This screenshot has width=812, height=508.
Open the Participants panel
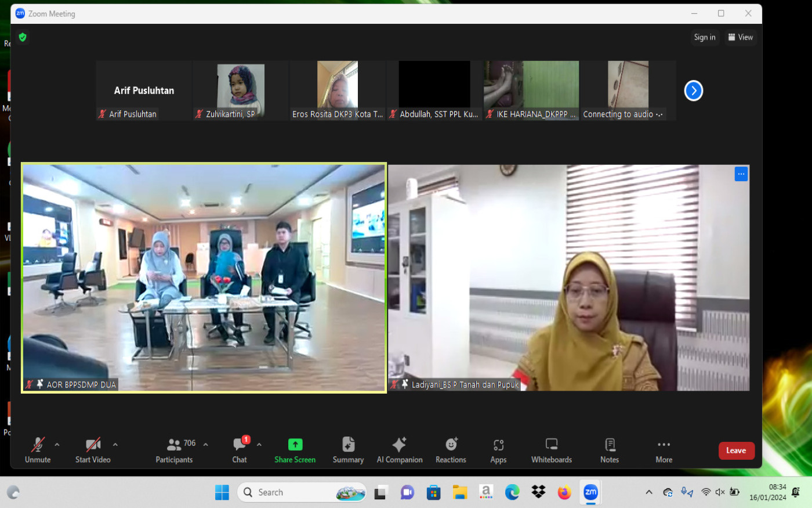click(174, 450)
